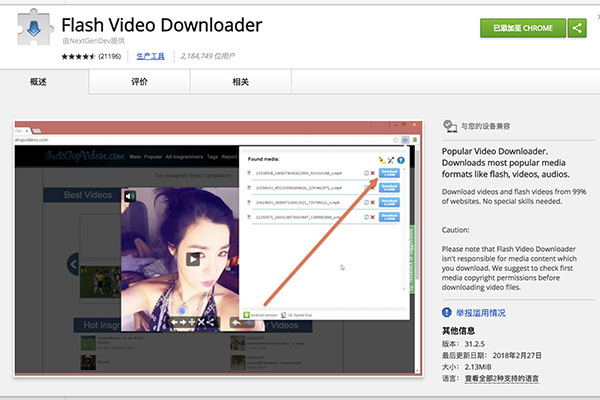Open the 相关 related tab
The width and height of the screenshot is (600, 400).
click(240, 82)
